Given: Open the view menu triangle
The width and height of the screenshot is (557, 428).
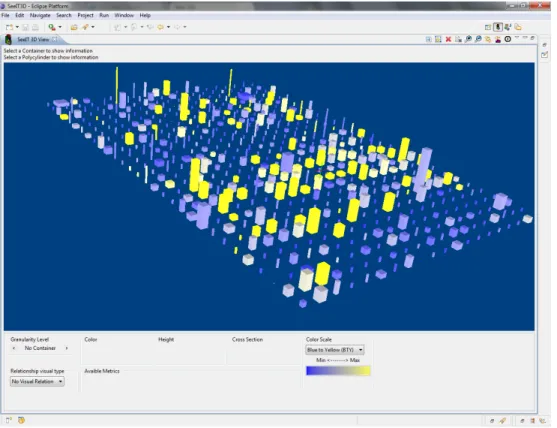Looking at the screenshot, I should pos(517,37).
